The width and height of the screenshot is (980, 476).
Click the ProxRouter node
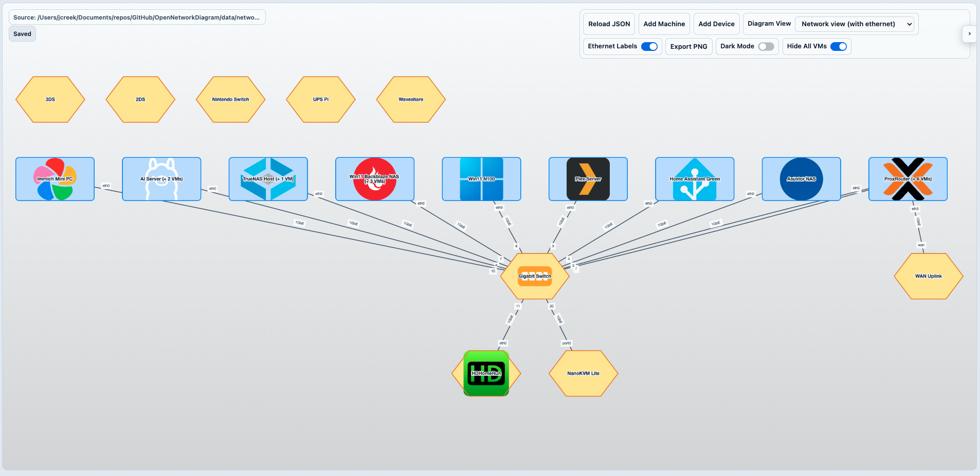(908, 179)
